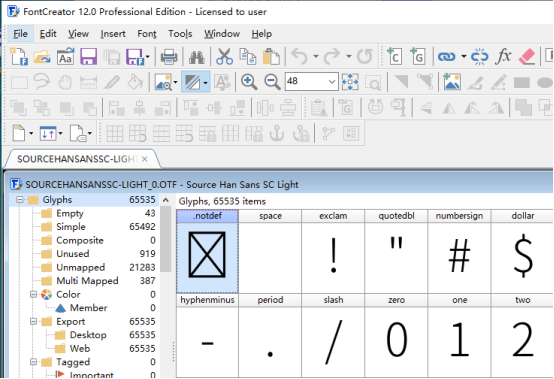554x379 pixels.
Task: Open the File menu
Action: pyautogui.click(x=20, y=34)
